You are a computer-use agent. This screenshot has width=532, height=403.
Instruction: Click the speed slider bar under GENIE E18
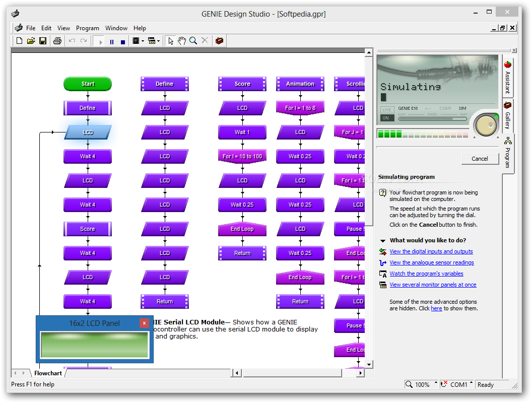[432, 119]
